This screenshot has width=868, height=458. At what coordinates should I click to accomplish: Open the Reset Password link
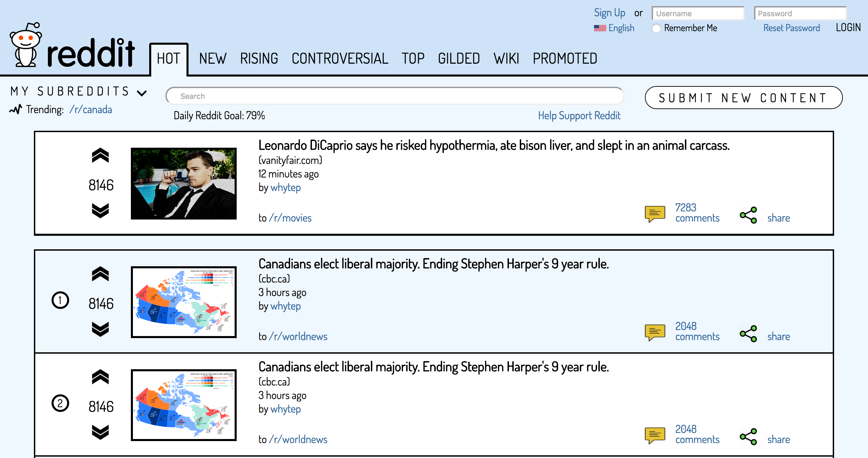pos(791,28)
